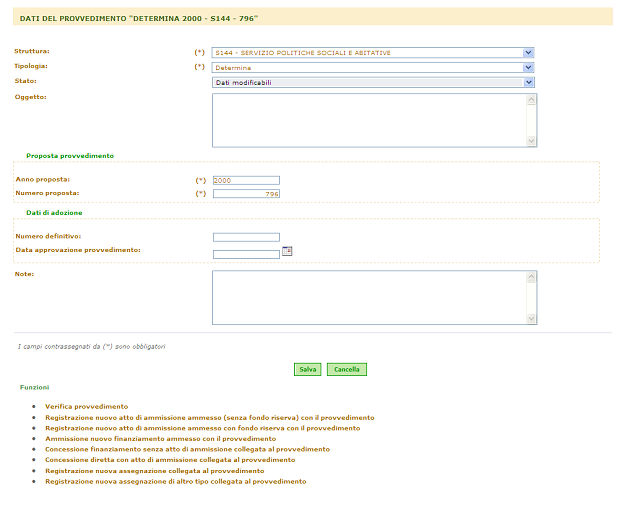Click the Numero proposta field with 796
625x505 pixels.
[x=246, y=194]
